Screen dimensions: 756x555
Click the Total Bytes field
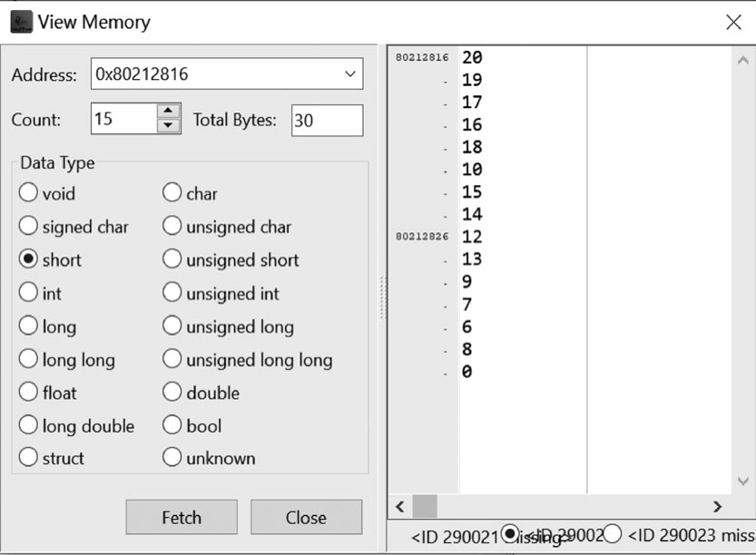pyautogui.click(x=327, y=121)
